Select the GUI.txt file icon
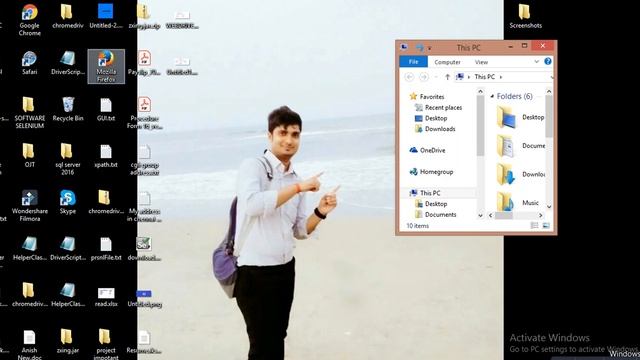Viewport: 640px width, 360px height. coord(106,109)
